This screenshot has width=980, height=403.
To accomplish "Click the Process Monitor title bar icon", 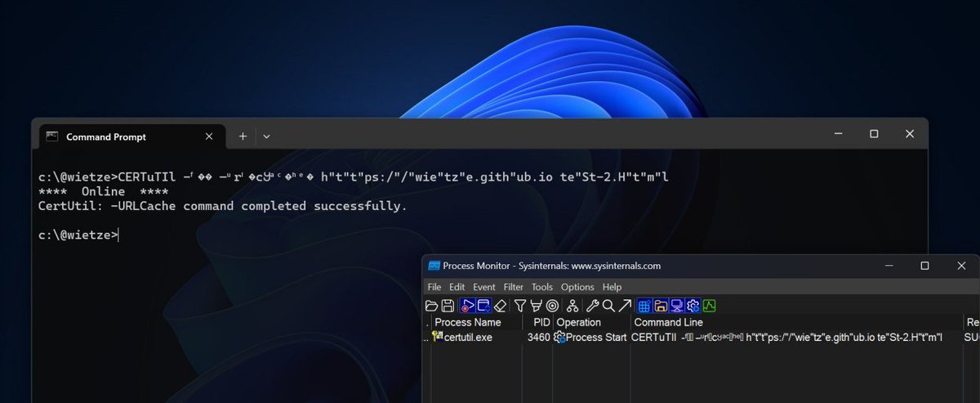I will [434, 266].
